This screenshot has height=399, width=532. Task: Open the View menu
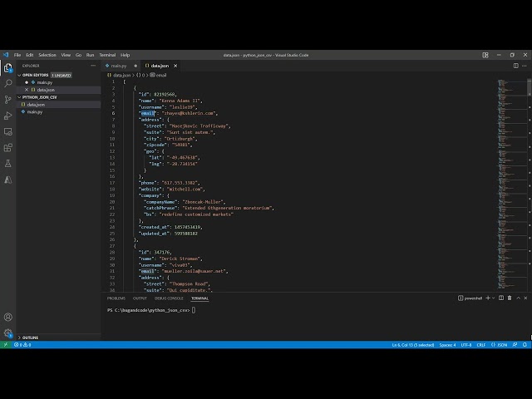(x=66, y=55)
